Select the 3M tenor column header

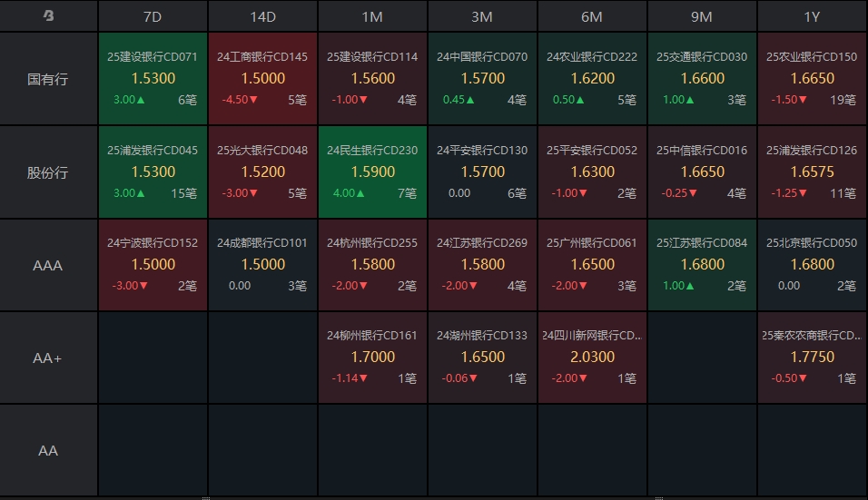pyautogui.click(x=482, y=16)
